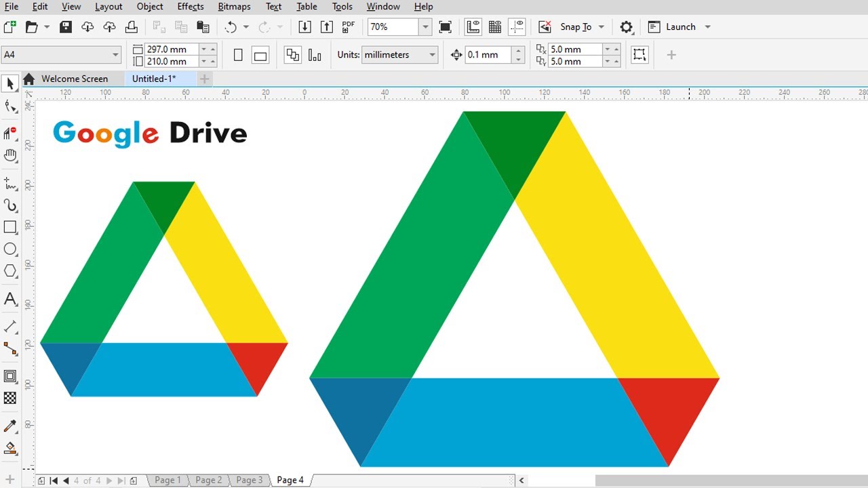Click the quick customize plus on property bar
The height and width of the screenshot is (488, 868).
(671, 55)
